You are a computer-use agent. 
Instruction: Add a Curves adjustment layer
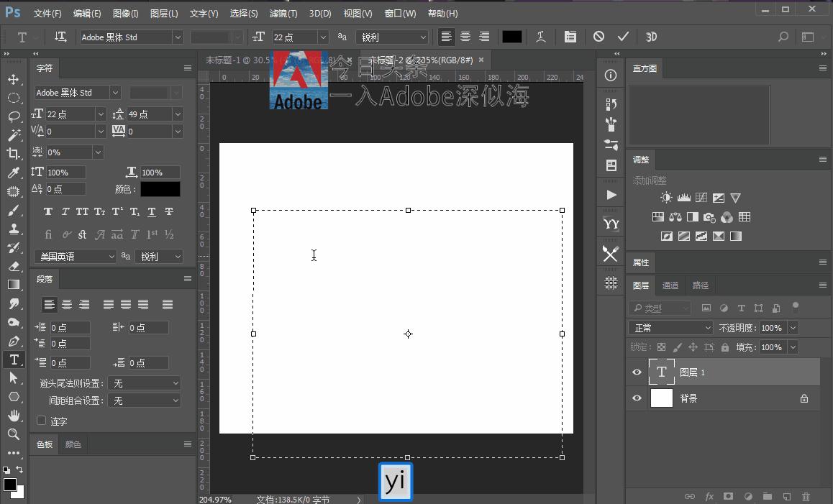point(701,197)
